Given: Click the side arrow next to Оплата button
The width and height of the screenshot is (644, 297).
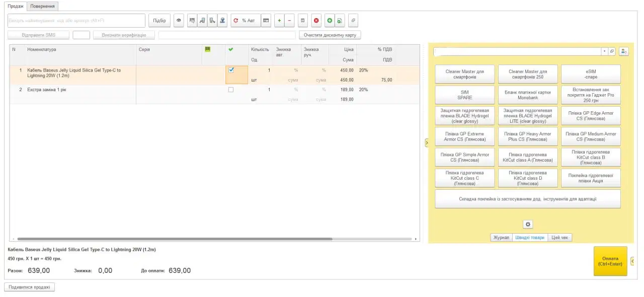Looking at the screenshot, I should [x=632, y=261].
